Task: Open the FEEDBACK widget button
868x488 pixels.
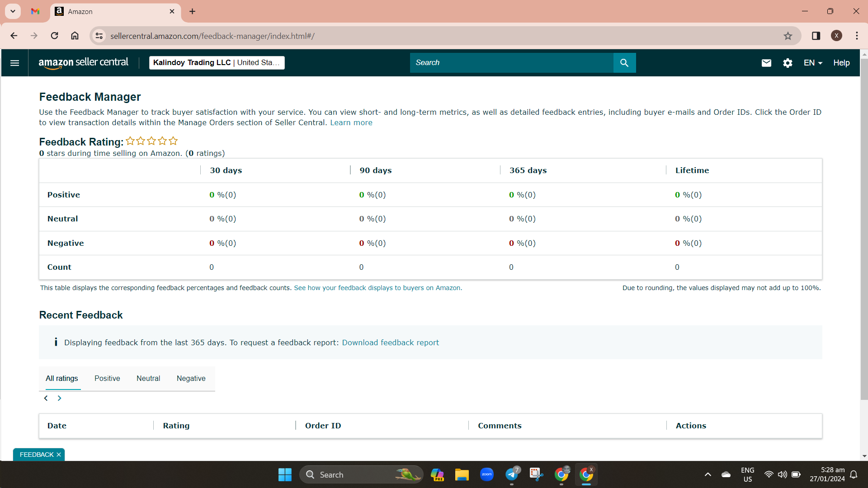Action: [36, 455]
